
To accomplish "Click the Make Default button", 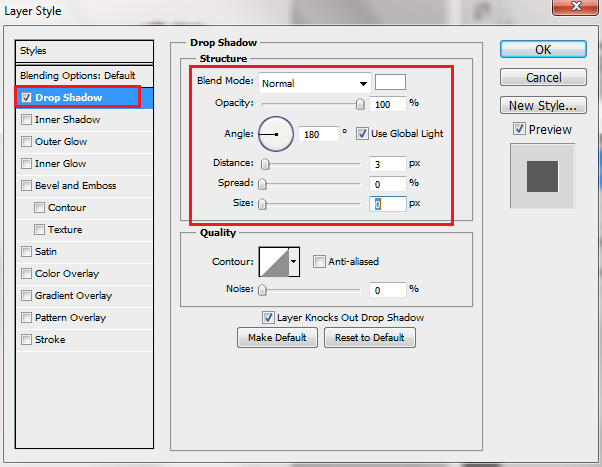I will click(277, 338).
